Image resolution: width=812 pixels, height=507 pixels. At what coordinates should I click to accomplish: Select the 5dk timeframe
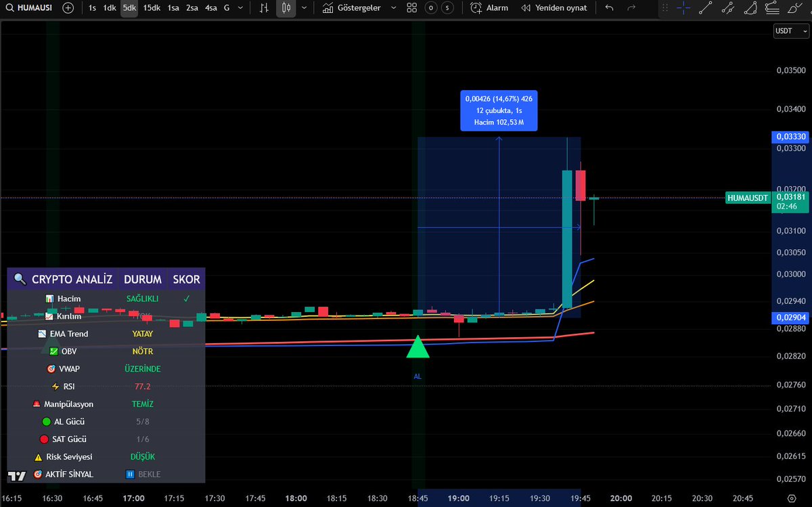click(129, 8)
